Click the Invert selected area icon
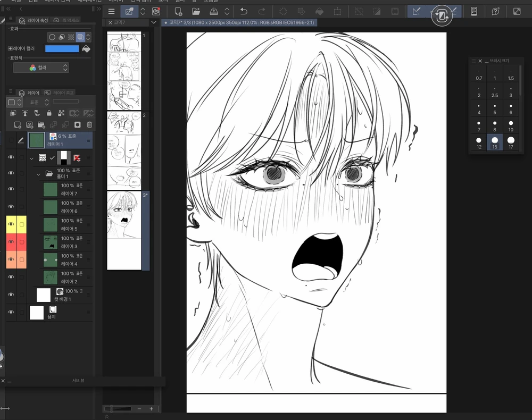This screenshot has height=420, width=532. click(377, 12)
